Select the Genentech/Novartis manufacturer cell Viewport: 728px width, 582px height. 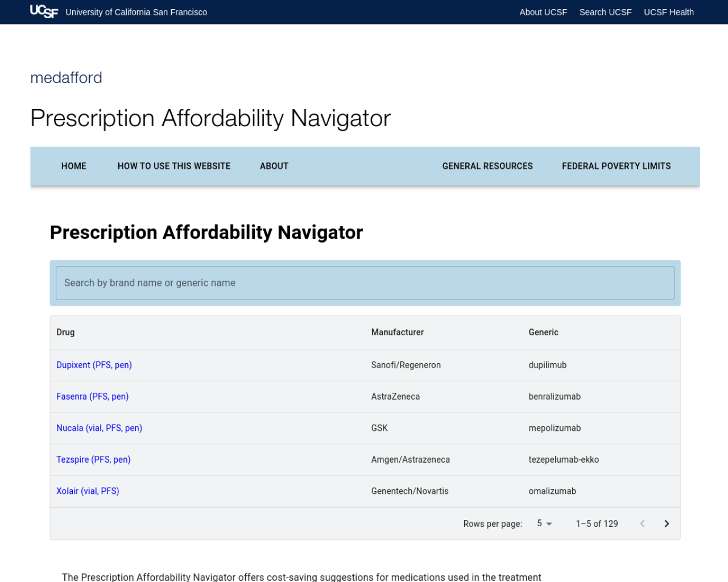409,491
